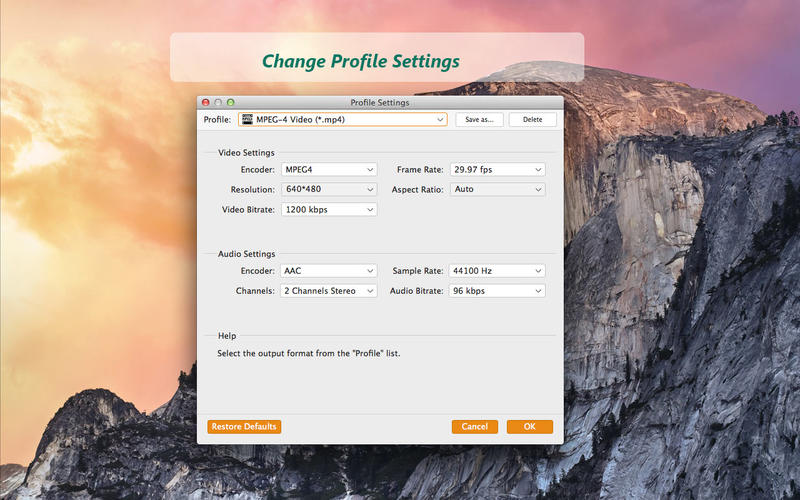
Task: Click the Video Bitrate label
Action: (248, 210)
